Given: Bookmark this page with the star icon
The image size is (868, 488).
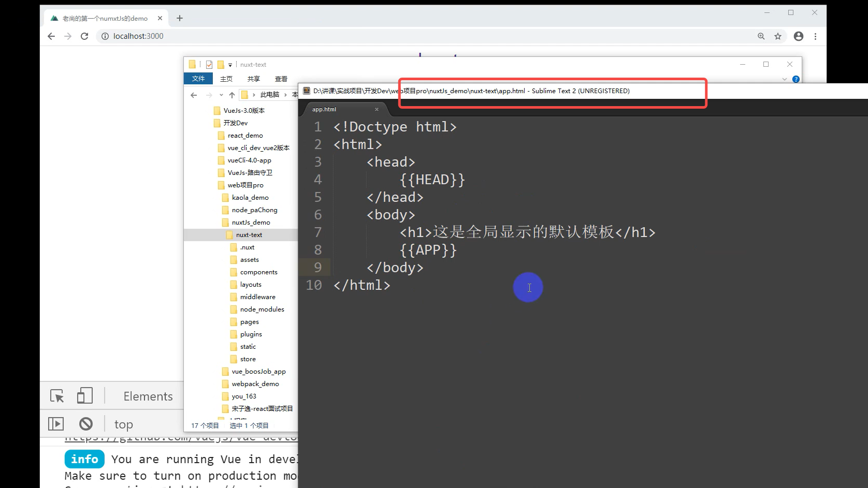Looking at the screenshot, I should [777, 36].
